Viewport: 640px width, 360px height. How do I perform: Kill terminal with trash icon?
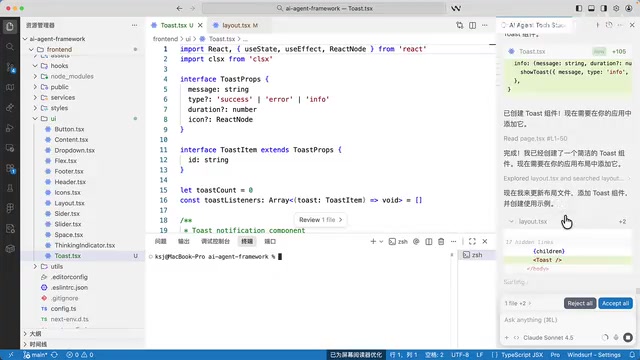tap(441, 242)
